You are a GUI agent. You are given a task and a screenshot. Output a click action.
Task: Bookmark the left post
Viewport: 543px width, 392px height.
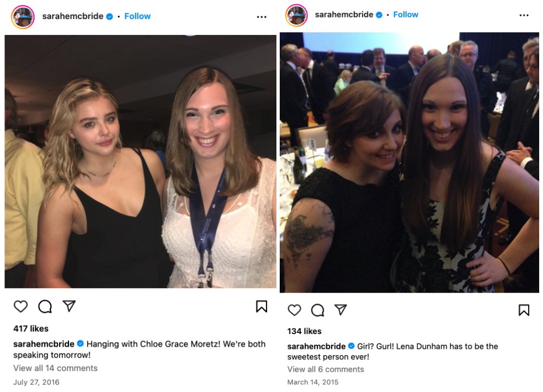point(262,307)
